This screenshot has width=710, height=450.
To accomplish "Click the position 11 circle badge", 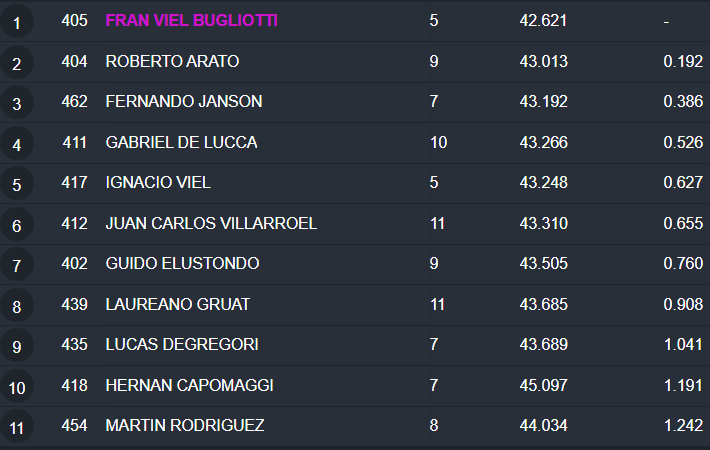I will pyautogui.click(x=17, y=428).
